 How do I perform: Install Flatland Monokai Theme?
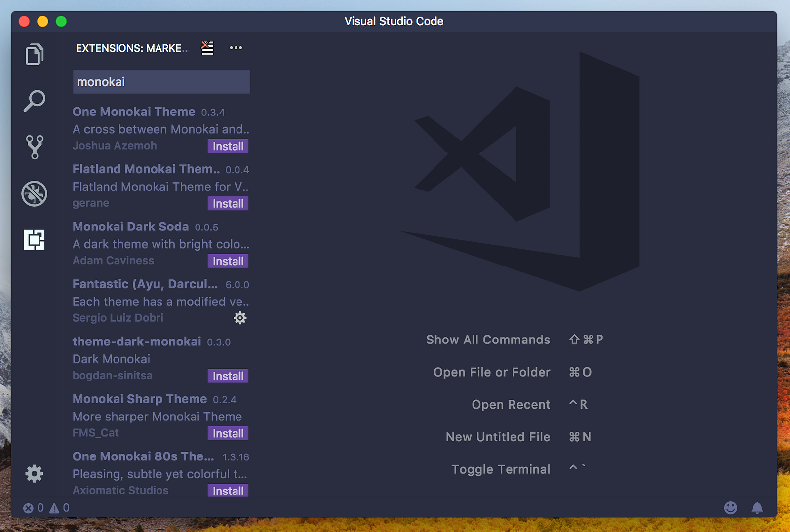click(228, 204)
